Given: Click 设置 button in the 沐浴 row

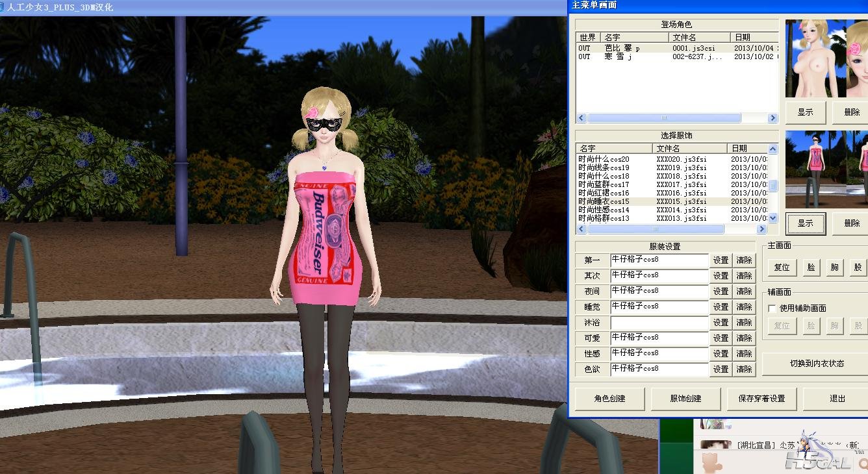Looking at the screenshot, I should pyautogui.click(x=721, y=323).
